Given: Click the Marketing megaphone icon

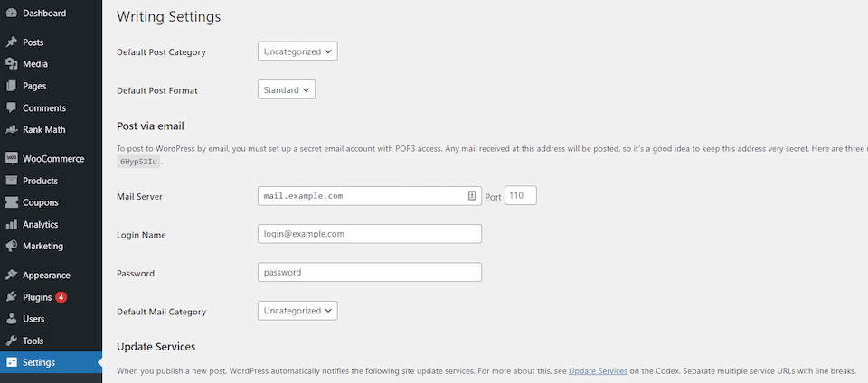Looking at the screenshot, I should (11, 247).
